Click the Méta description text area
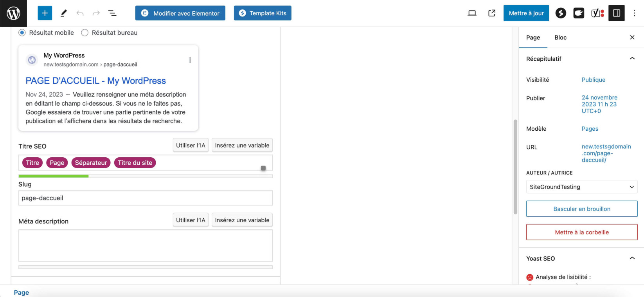 pyautogui.click(x=146, y=246)
